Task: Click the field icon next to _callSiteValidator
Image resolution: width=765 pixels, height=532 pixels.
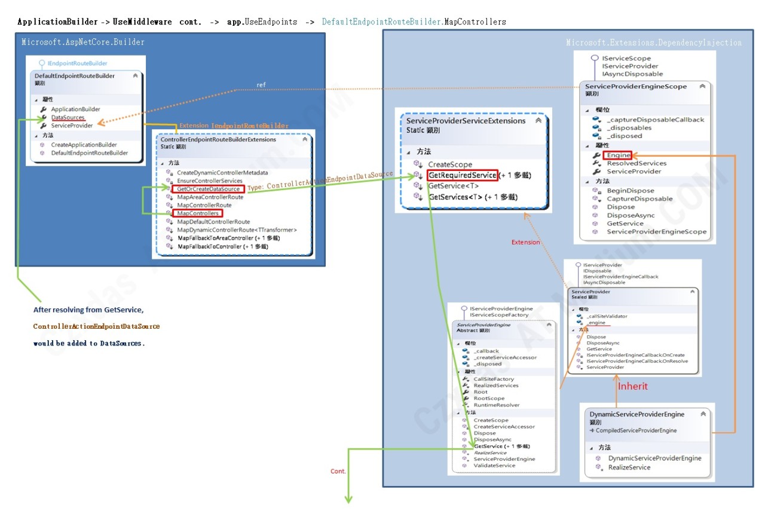Action: [x=580, y=316]
